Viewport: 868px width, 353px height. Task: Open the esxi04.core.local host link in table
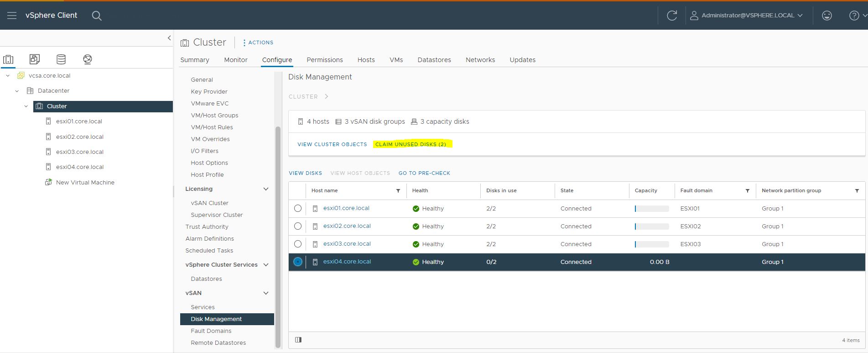[x=347, y=262]
